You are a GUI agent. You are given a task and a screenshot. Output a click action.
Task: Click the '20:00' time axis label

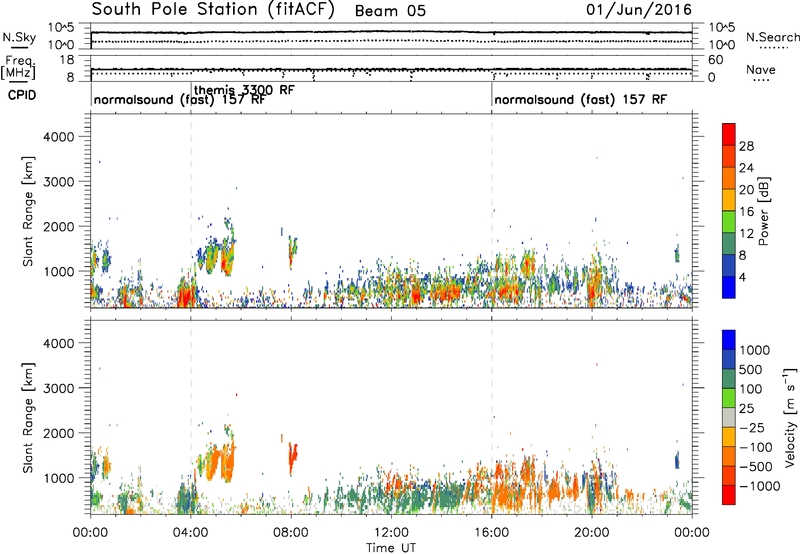[592, 533]
